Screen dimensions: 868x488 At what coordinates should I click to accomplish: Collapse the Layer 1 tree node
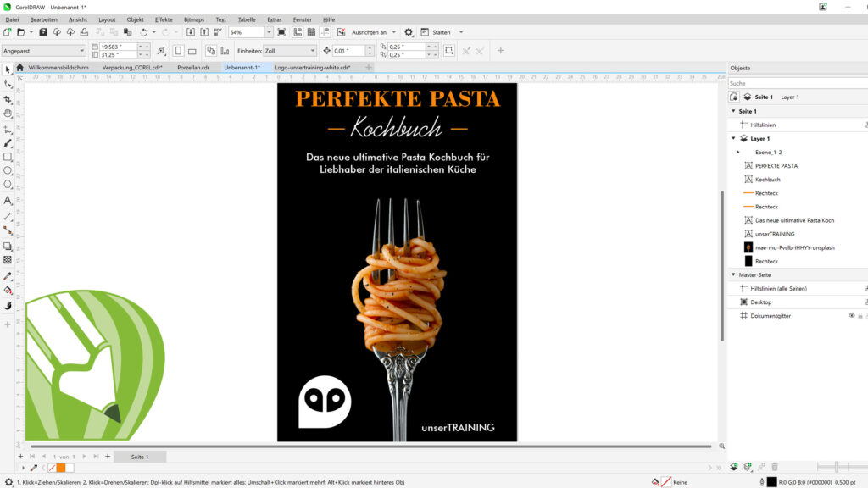733,138
